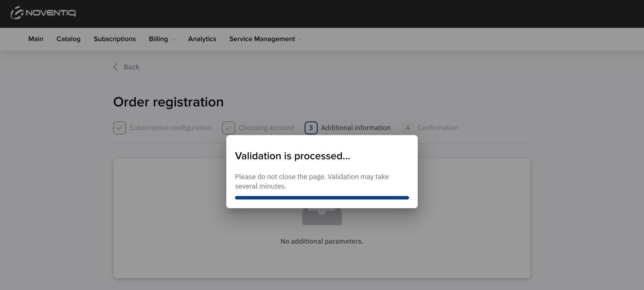The width and height of the screenshot is (644, 290).
Task: Click the empty inbox tray icon
Action: pyautogui.click(x=322, y=217)
